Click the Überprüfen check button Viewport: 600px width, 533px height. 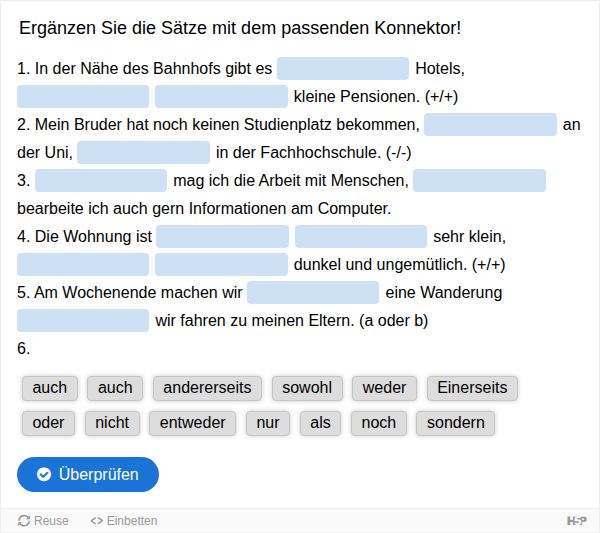88,474
